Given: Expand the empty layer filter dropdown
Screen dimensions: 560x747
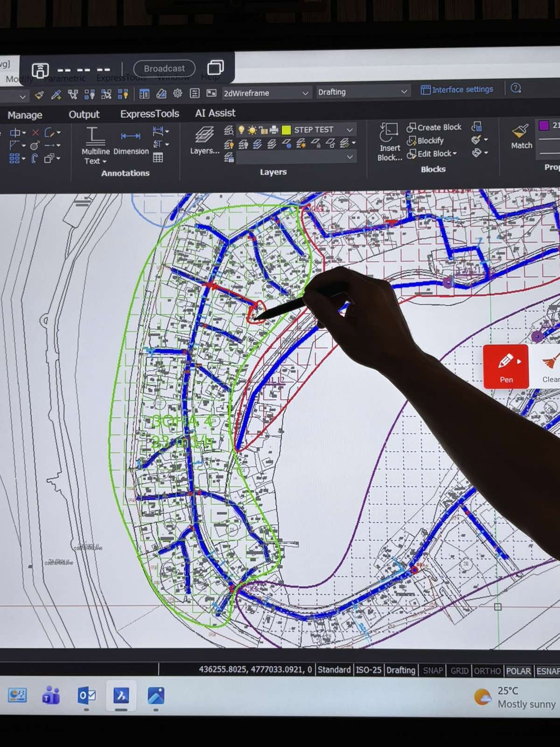Looking at the screenshot, I should pyautogui.click(x=350, y=157).
